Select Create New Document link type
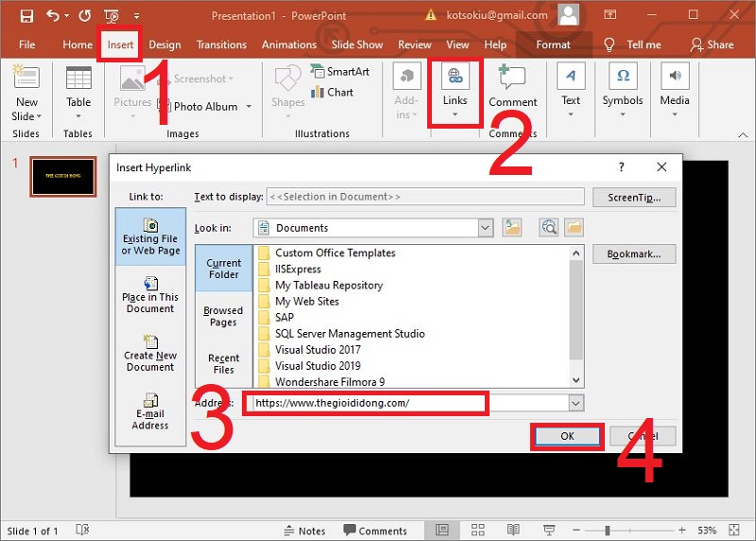756x541 pixels. click(x=150, y=354)
